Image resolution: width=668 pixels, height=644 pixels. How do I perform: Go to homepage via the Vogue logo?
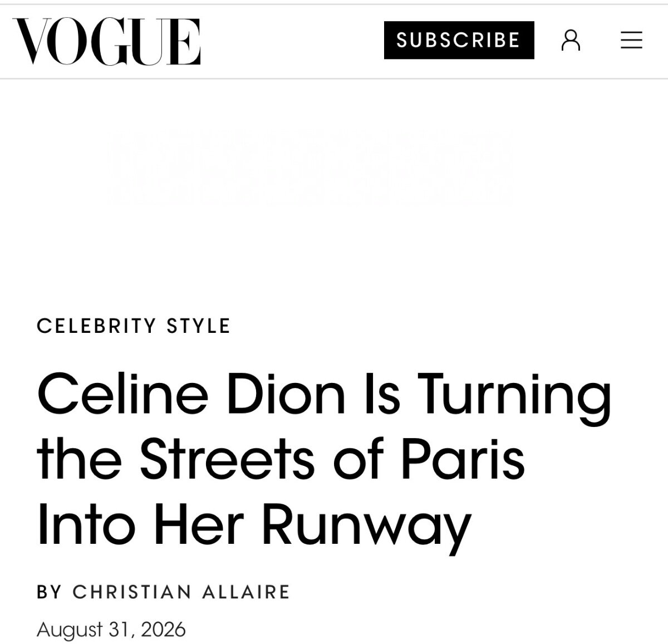tap(106, 41)
